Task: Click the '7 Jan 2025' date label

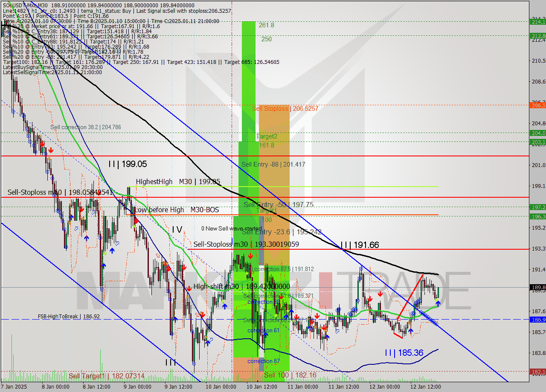Action: 15,387
